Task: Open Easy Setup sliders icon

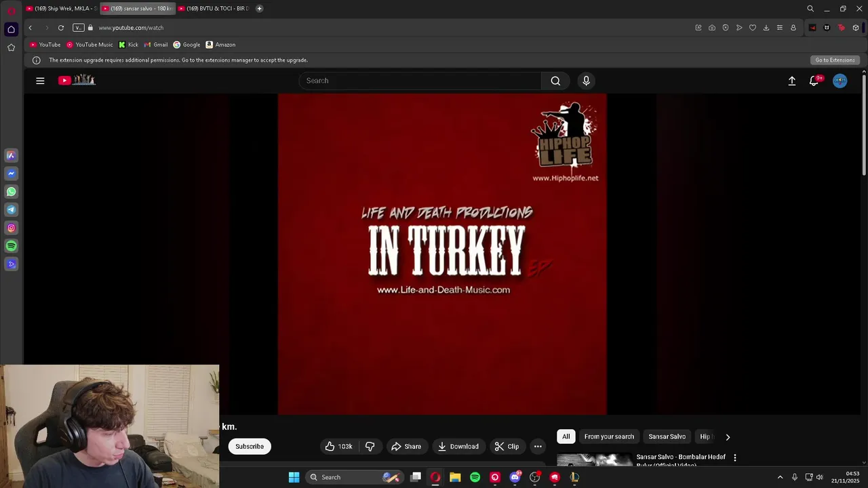Action: click(x=780, y=28)
